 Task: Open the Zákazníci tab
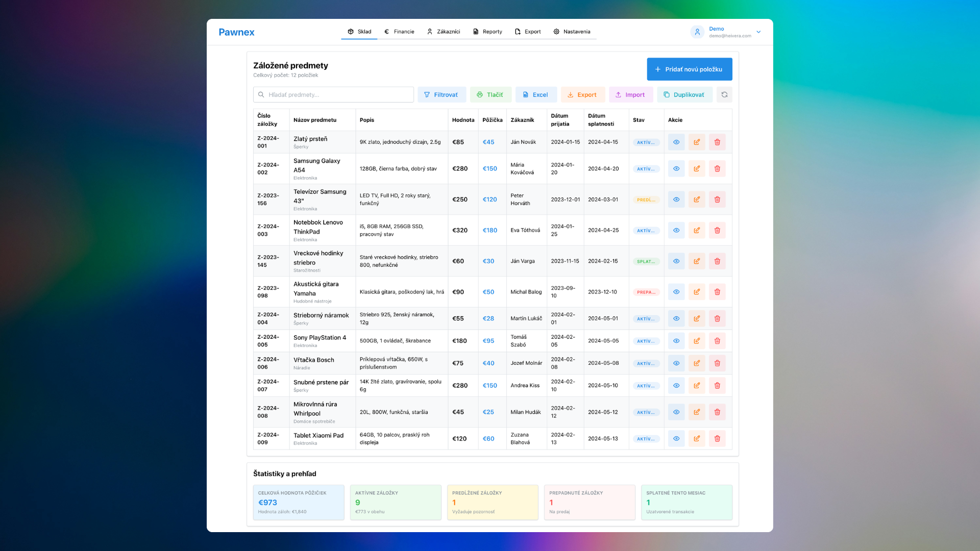tap(444, 32)
